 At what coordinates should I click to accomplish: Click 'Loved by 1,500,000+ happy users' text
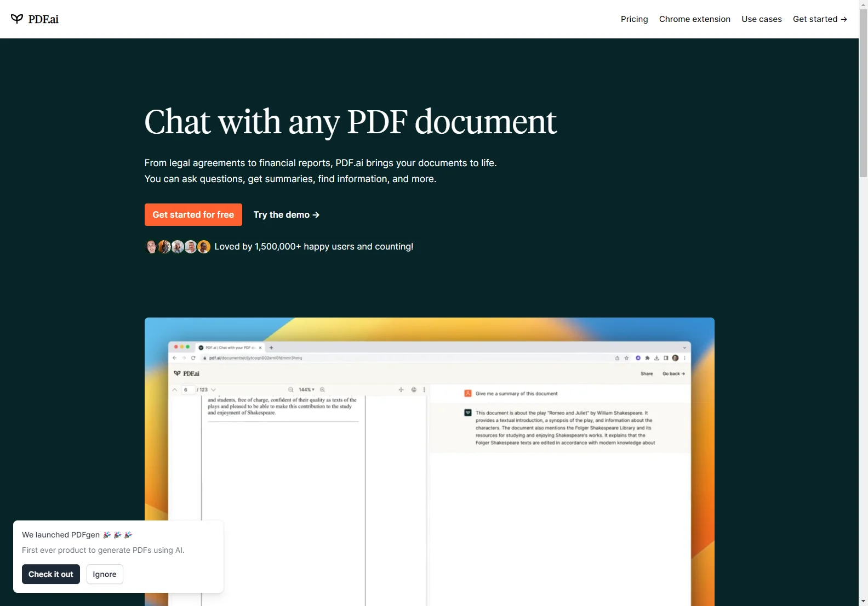(314, 247)
